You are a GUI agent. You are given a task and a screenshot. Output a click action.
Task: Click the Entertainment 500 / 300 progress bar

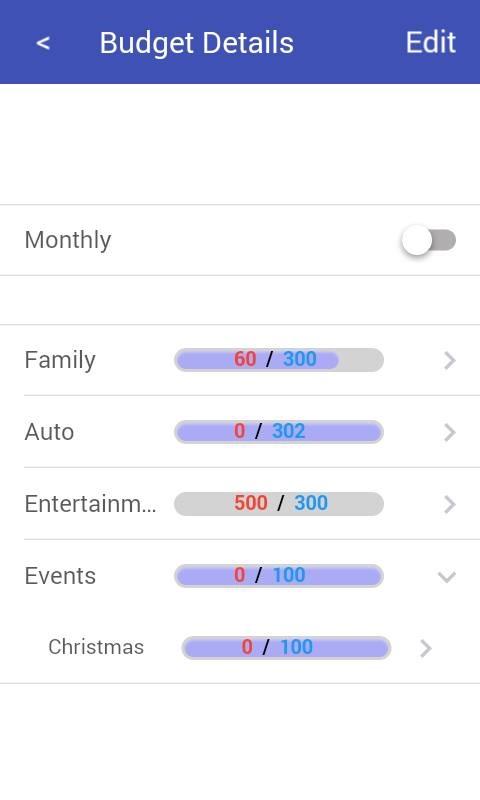279,504
